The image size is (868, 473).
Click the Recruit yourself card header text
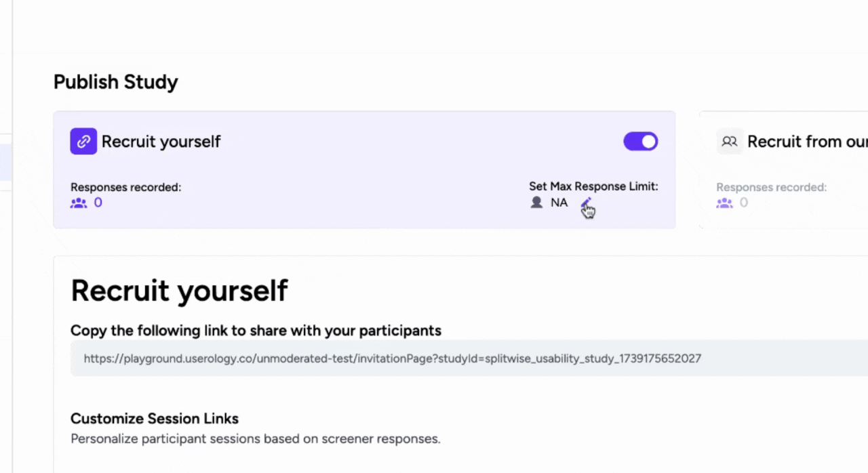coord(161,141)
